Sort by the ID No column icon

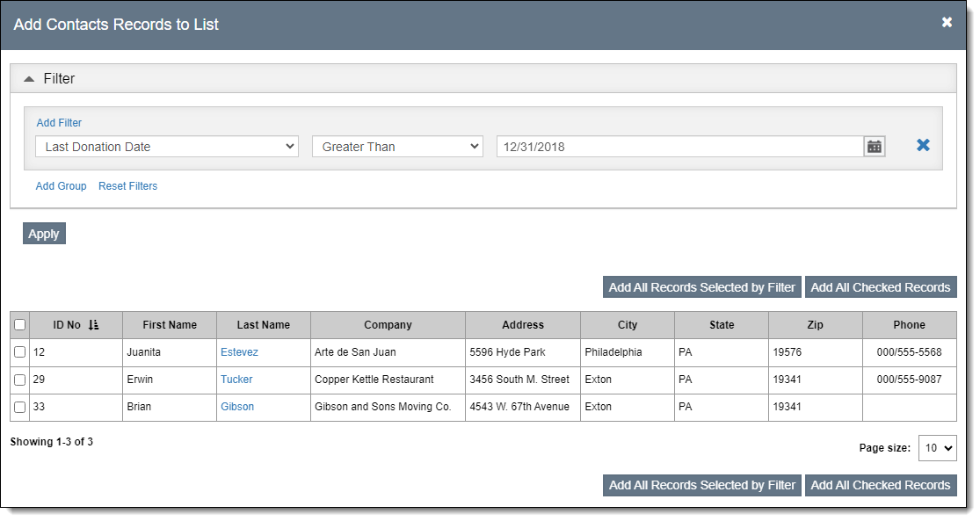[94, 325]
